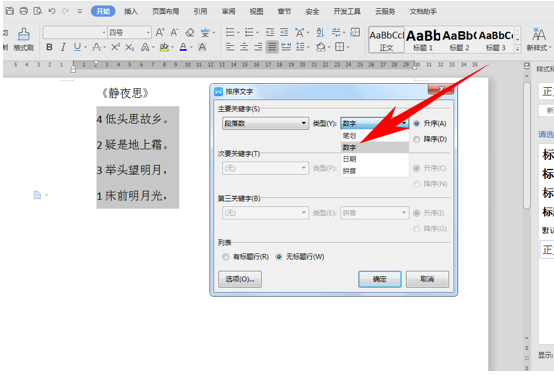Select 有标题行(R) header row option
This screenshot has height=375, width=554.
[x=225, y=257]
